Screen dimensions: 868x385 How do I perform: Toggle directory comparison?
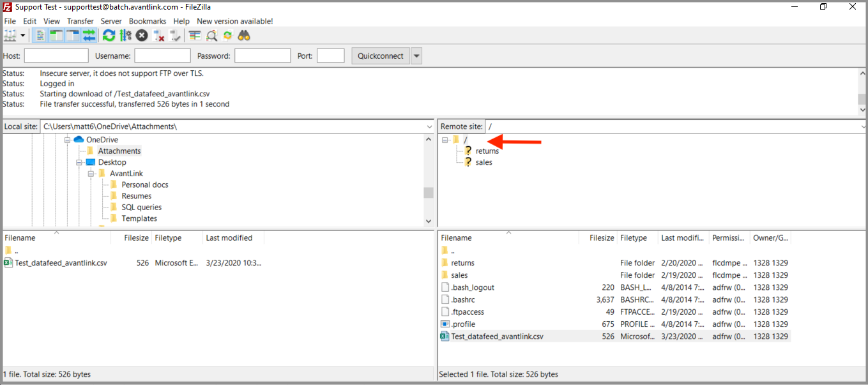click(211, 36)
